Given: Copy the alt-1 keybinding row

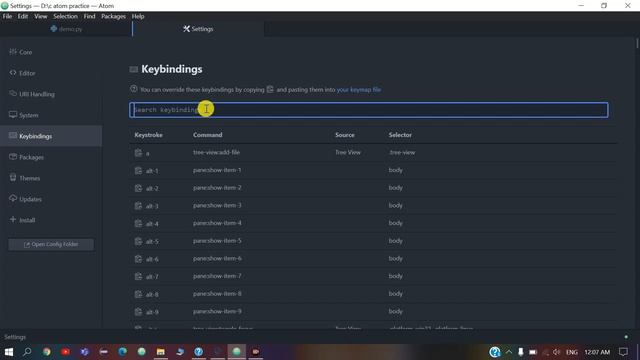Looking at the screenshot, I should (x=138, y=171).
